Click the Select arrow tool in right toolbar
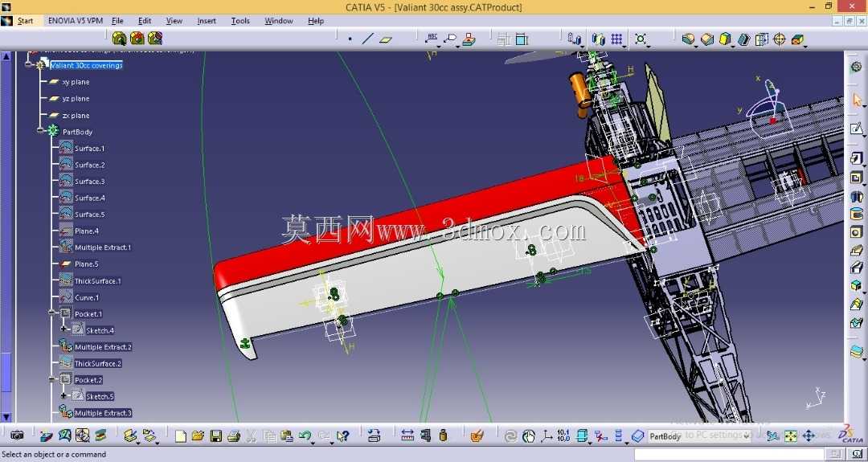The width and height of the screenshot is (868, 462). click(857, 100)
